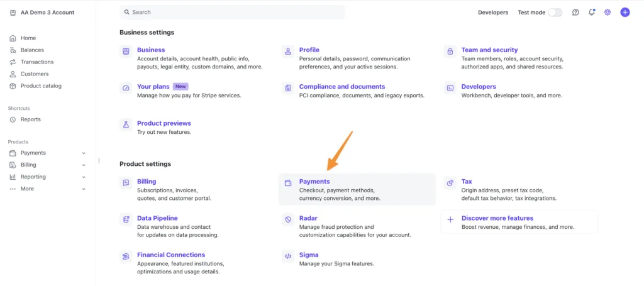644x286 pixels.
Task: Open Radar settings link
Action: [308, 218]
